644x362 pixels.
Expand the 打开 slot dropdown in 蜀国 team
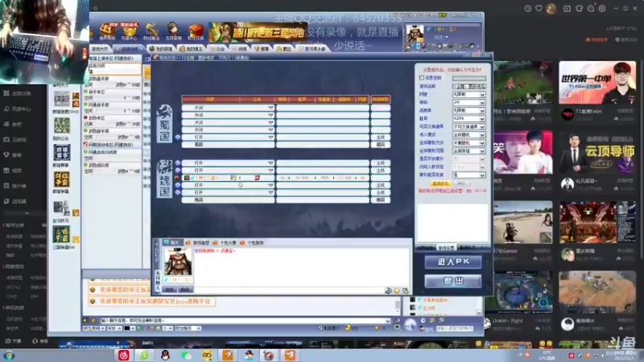270,138
